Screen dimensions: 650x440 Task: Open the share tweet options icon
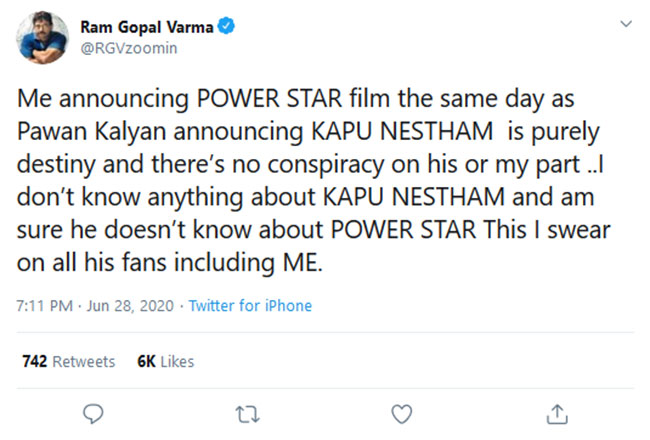tap(558, 413)
